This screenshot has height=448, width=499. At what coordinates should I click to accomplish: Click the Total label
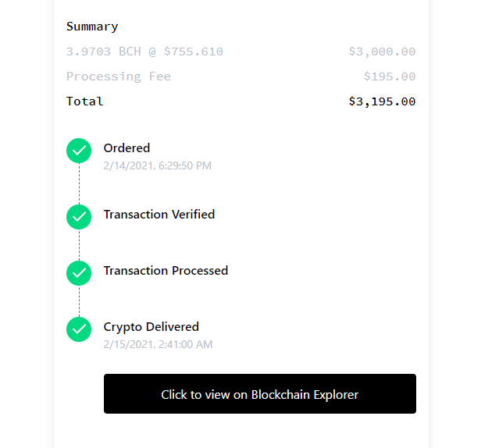(x=84, y=101)
